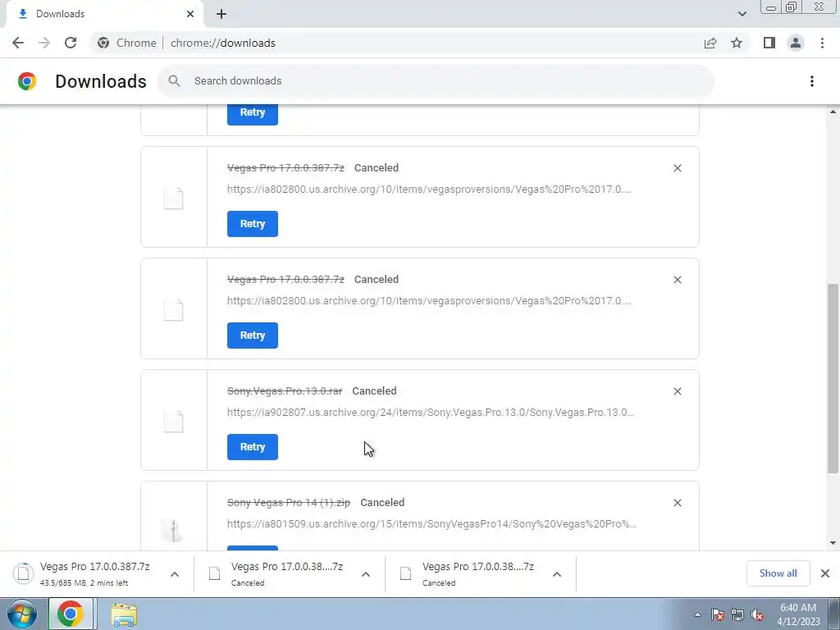Expand options for last canceled shelf download
The height and width of the screenshot is (630, 840).
(557, 573)
